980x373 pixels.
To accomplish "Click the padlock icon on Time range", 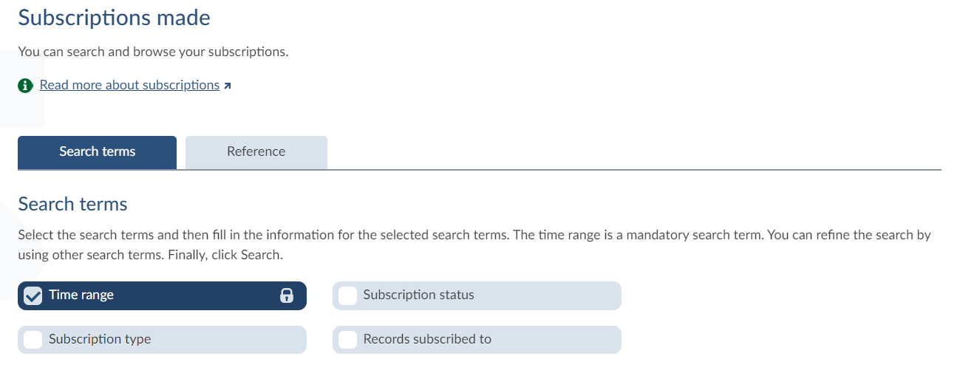I will (287, 295).
